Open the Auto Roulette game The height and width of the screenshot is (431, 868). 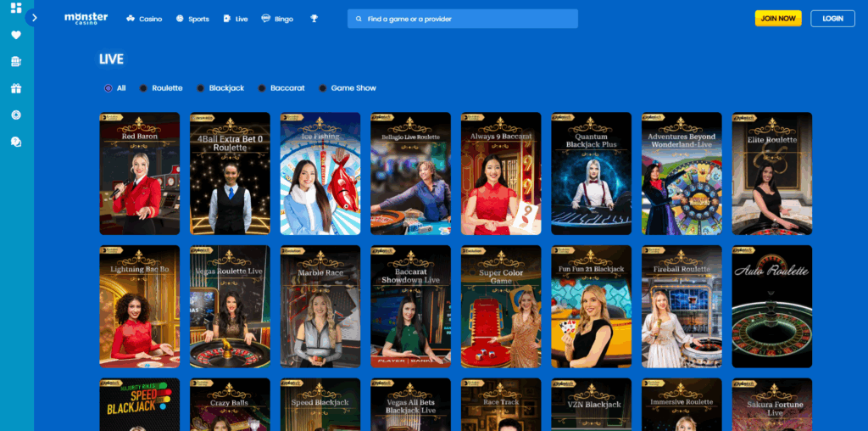771,306
